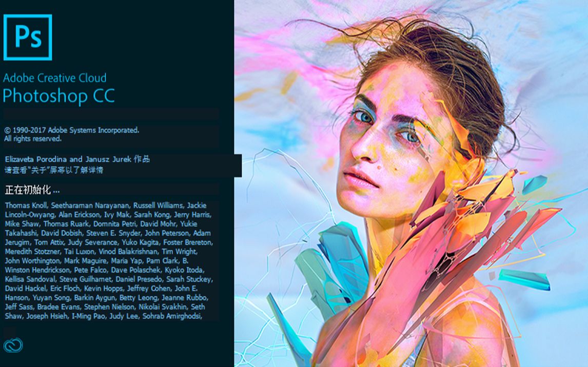This screenshot has height=367, width=588.
Task: Click the 1990-2017 Adobe Systems copyright line
Action: click(x=72, y=130)
